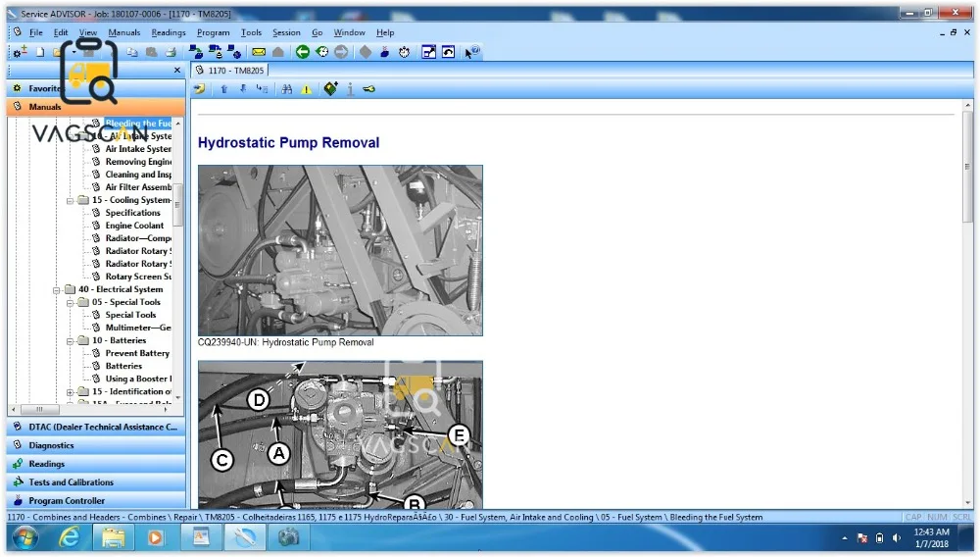
Task: Select 'Multimeter' item in the tree
Action: pos(138,328)
